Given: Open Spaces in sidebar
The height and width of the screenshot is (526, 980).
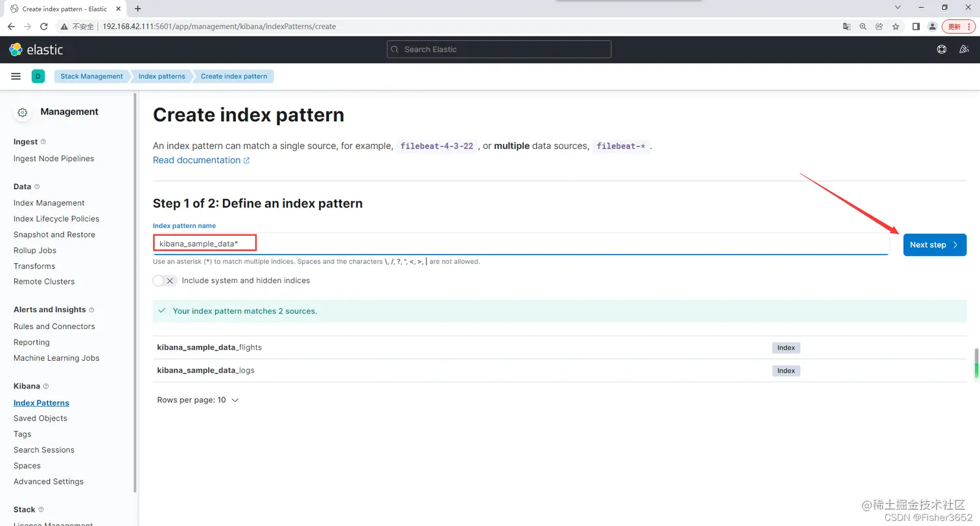Looking at the screenshot, I should click(27, 466).
